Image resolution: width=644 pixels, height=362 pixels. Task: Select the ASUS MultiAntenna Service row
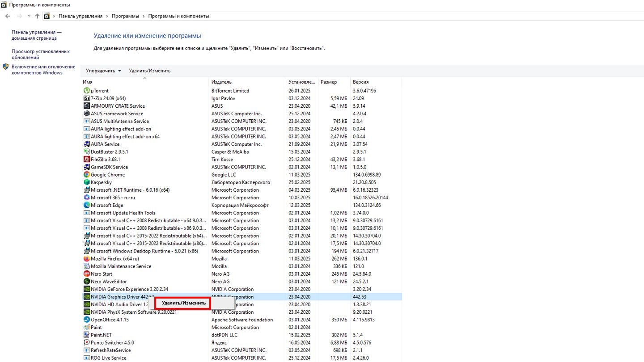[x=241, y=121]
